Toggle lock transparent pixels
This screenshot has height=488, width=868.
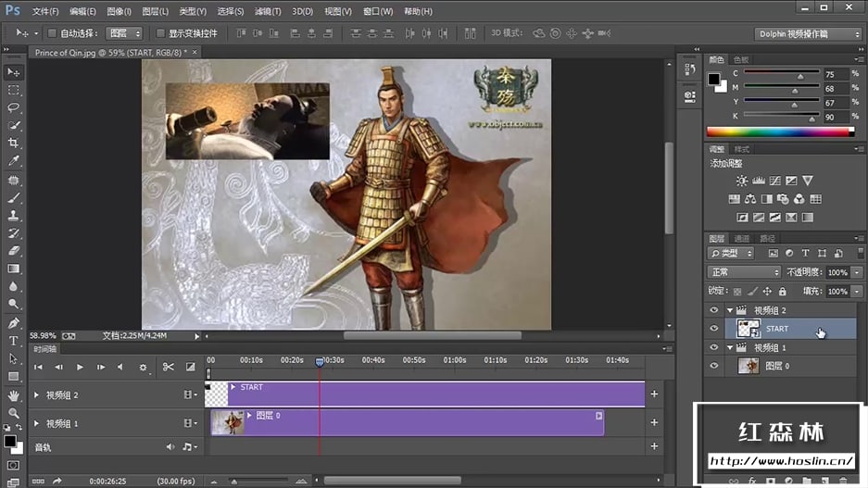tap(737, 291)
